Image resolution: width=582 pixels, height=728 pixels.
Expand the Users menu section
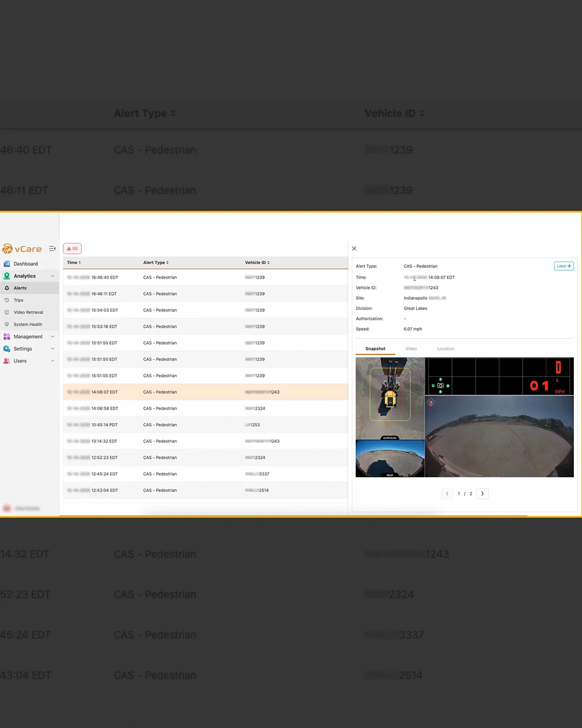tap(52, 361)
